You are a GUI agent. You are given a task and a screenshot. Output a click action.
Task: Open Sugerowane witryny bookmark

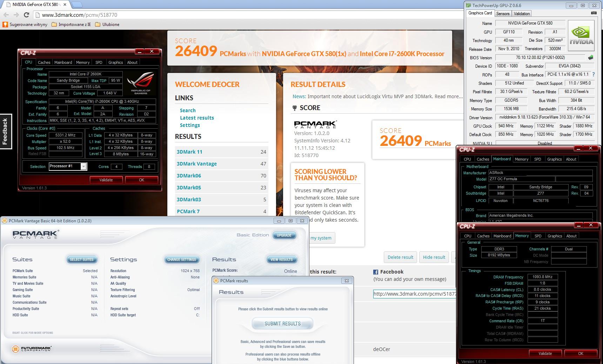[x=25, y=25]
